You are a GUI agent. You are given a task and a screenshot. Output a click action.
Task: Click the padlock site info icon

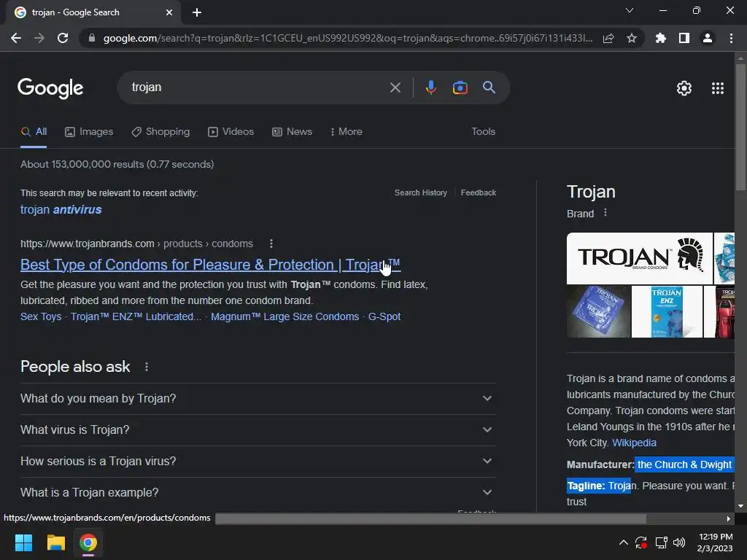click(92, 38)
